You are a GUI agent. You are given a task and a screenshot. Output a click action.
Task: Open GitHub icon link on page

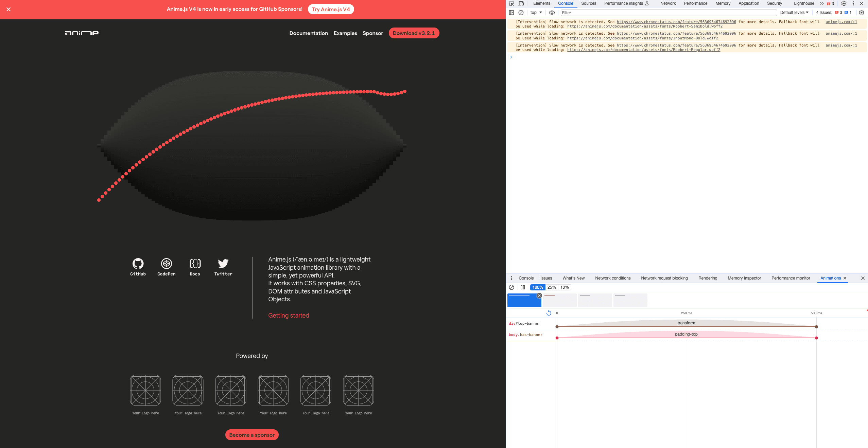(138, 264)
